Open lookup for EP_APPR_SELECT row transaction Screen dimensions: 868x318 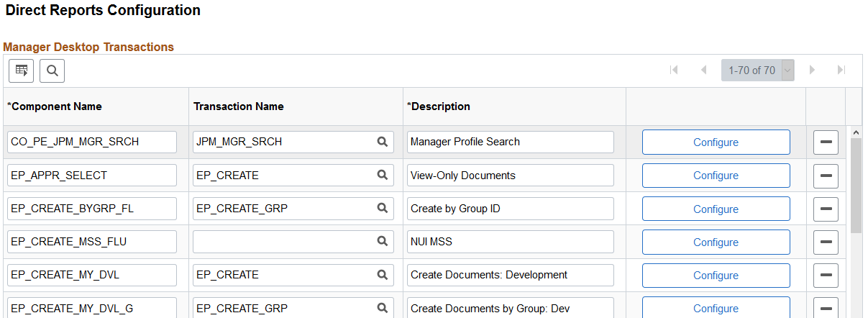coord(383,175)
